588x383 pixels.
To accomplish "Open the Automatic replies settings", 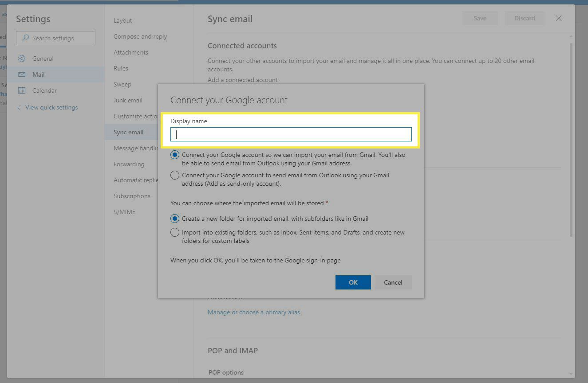I will pyautogui.click(x=136, y=180).
